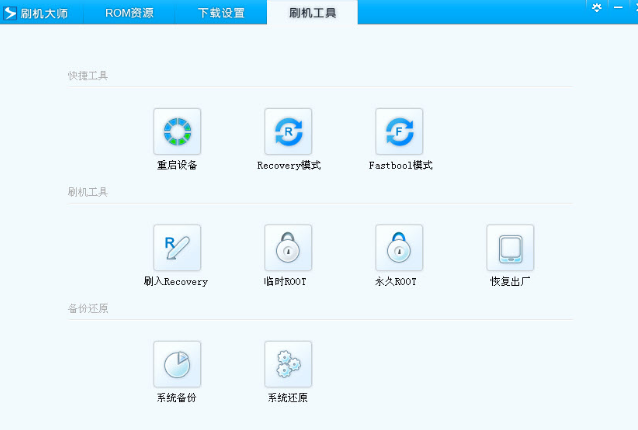
Task: Click the 刷入Recovery text label
Action: pyautogui.click(x=176, y=282)
